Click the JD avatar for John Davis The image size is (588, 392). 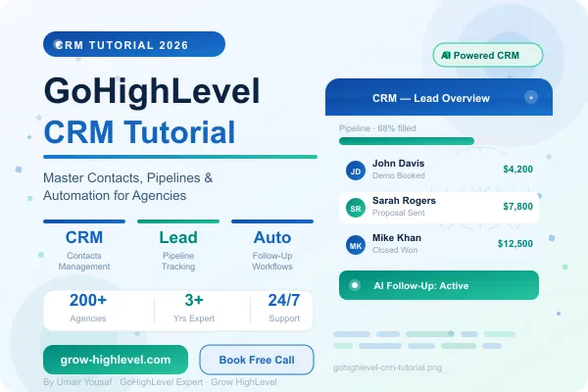pos(356,171)
